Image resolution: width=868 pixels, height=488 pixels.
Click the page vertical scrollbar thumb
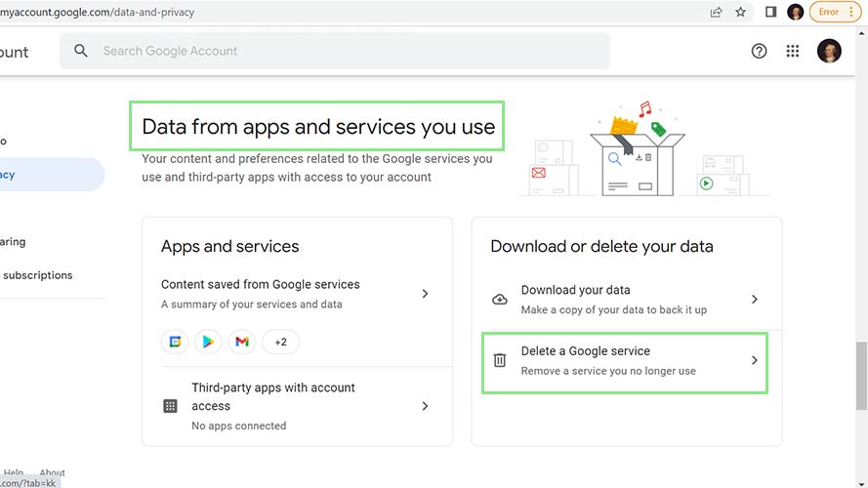tap(861, 376)
